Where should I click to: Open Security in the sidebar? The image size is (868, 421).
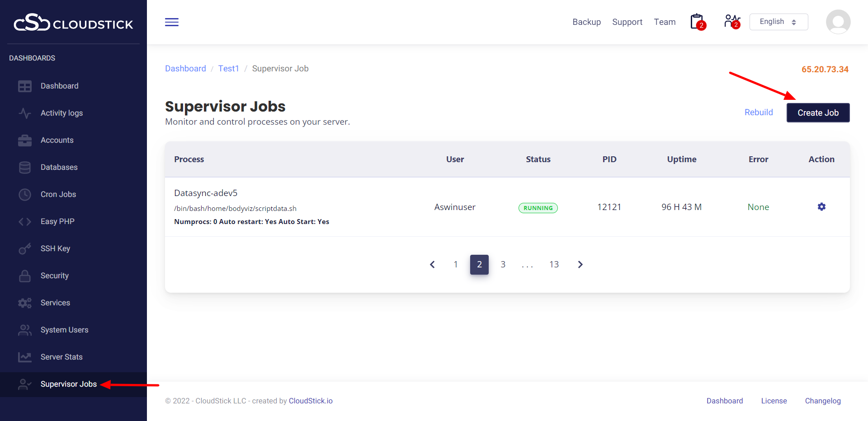click(x=54, y=276)
